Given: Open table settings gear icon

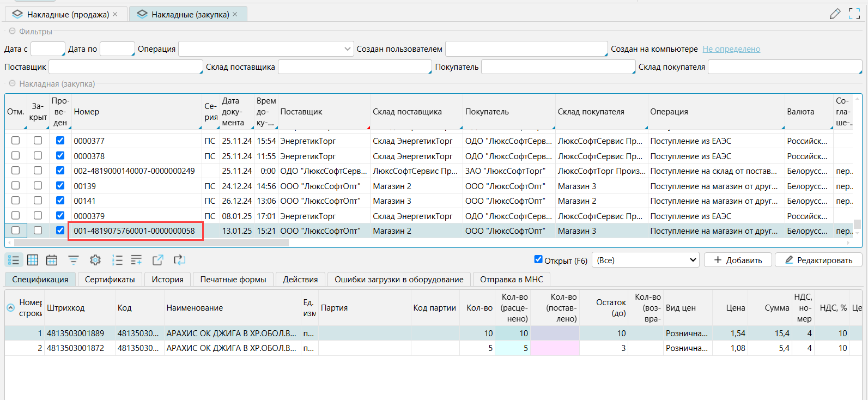Looking at the screenshot, I should click(95, 260).
